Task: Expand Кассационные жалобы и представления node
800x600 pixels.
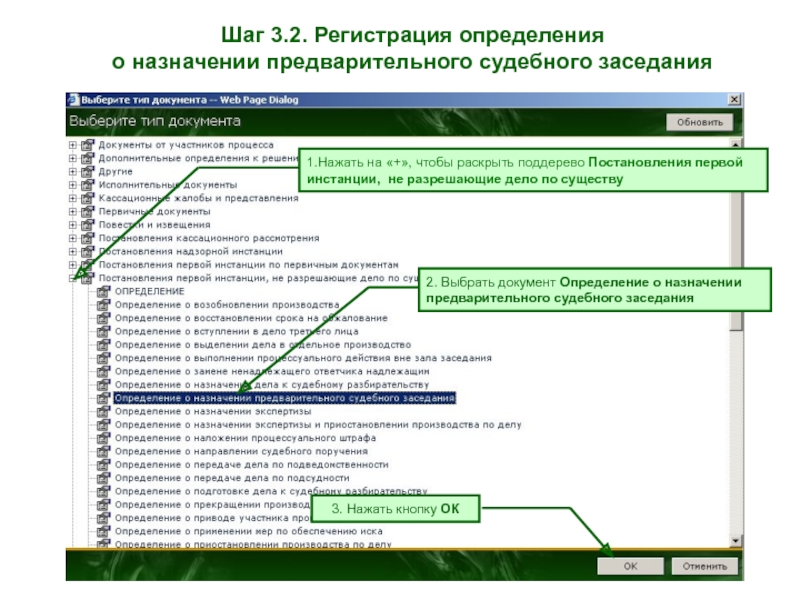Action: [72, 198]
